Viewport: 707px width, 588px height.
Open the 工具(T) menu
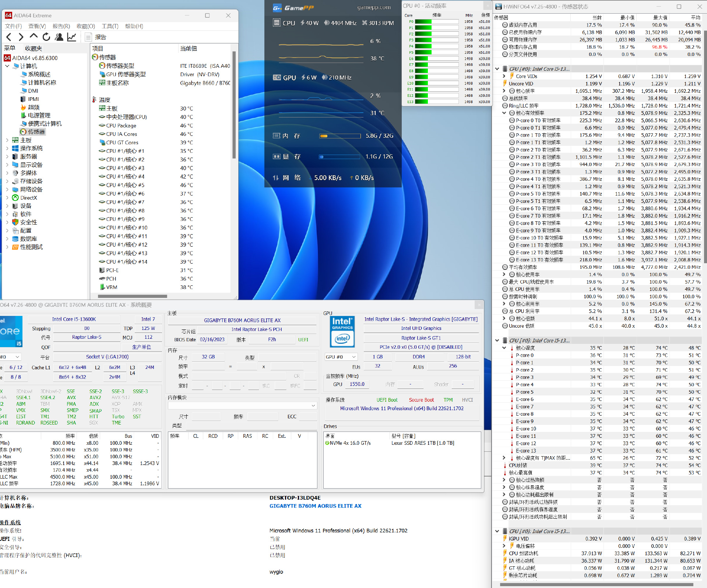(110, 26)
